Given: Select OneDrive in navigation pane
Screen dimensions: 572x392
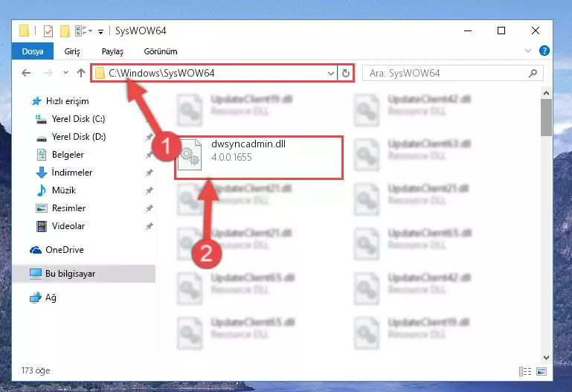Looking at the screenshot, I should click(64, 250).
